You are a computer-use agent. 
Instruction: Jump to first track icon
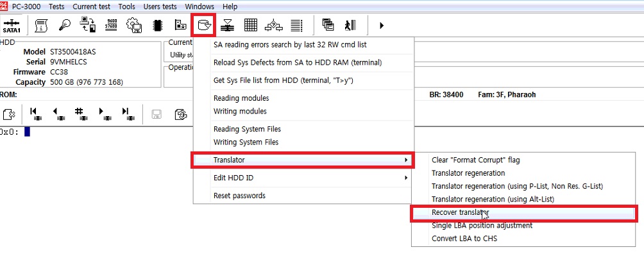[x=36, y=114]
